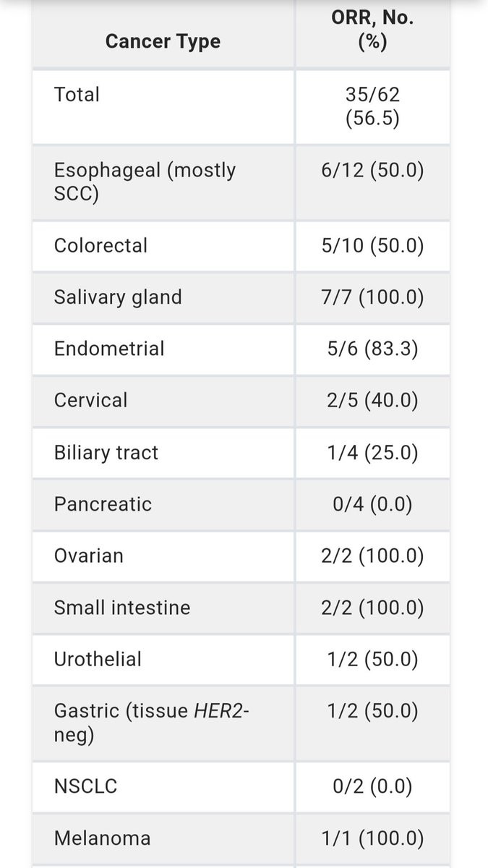Click the ORR, No. (%) column header
This screenshot has height=868, width=488.
(372, 30)
